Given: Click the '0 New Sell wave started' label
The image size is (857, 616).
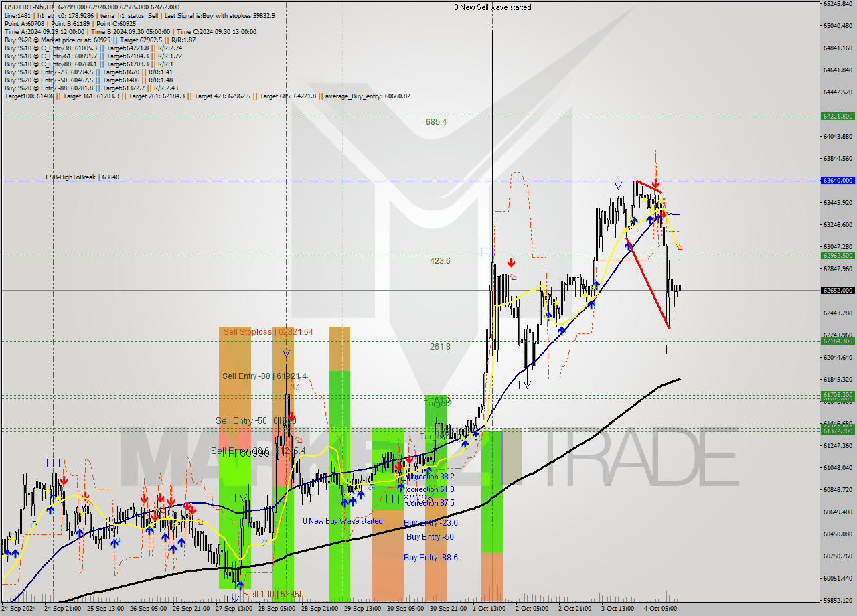Looking at the screenshot, I should [493, 7].
